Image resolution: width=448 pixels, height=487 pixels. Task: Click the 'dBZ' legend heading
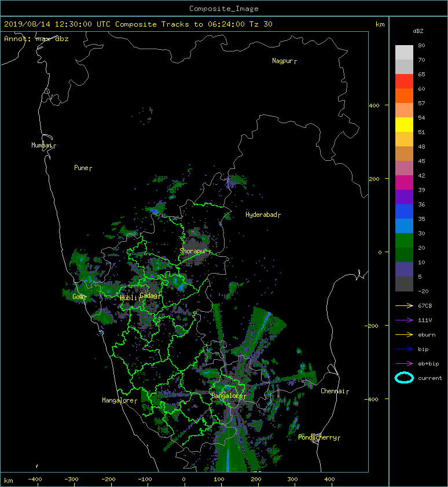[x=418, y=31]
